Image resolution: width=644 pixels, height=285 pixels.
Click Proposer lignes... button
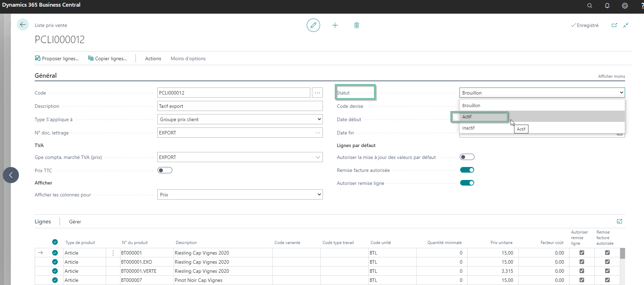[57, 58]
